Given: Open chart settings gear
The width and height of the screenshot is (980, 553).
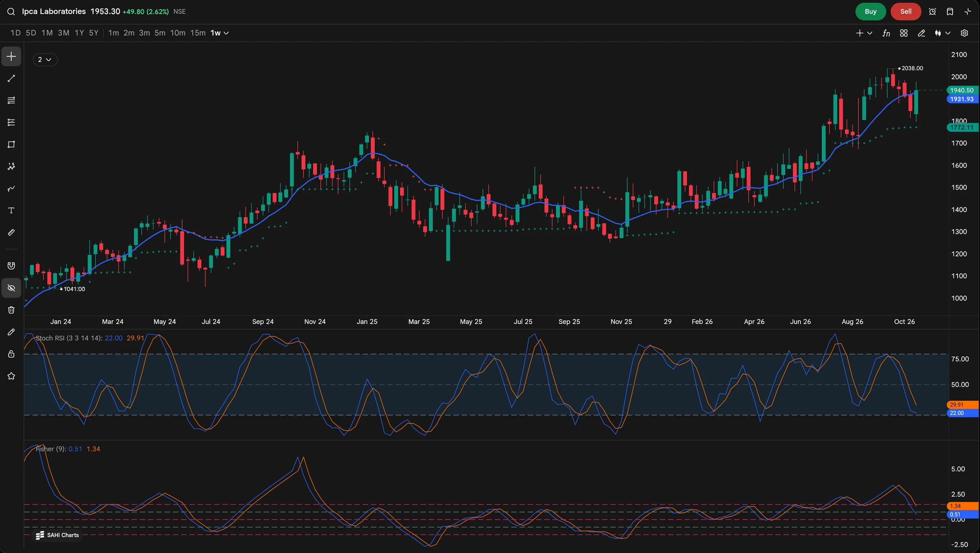Looking at the screenshot, I should coord(964,33).
